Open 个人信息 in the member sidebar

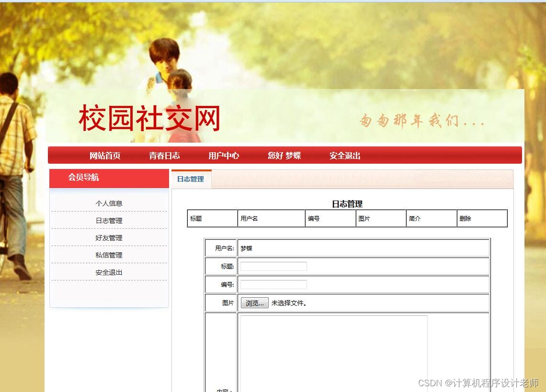(109, 203)
